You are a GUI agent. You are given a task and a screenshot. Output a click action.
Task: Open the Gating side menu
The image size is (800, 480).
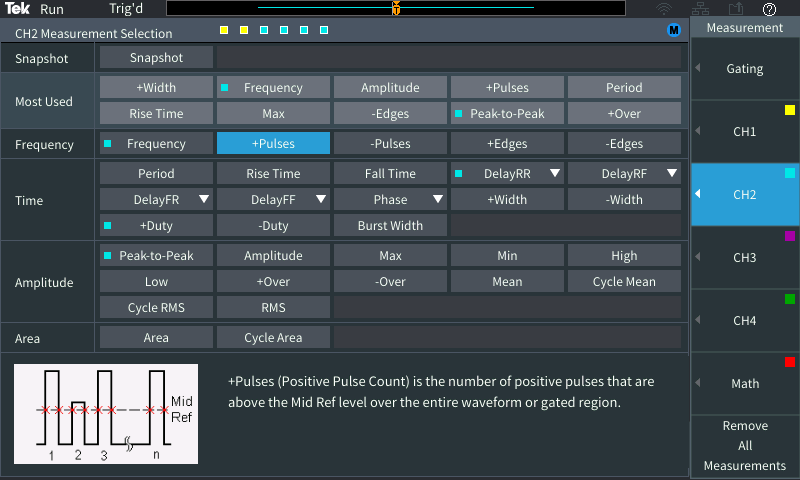click(745, 69)
